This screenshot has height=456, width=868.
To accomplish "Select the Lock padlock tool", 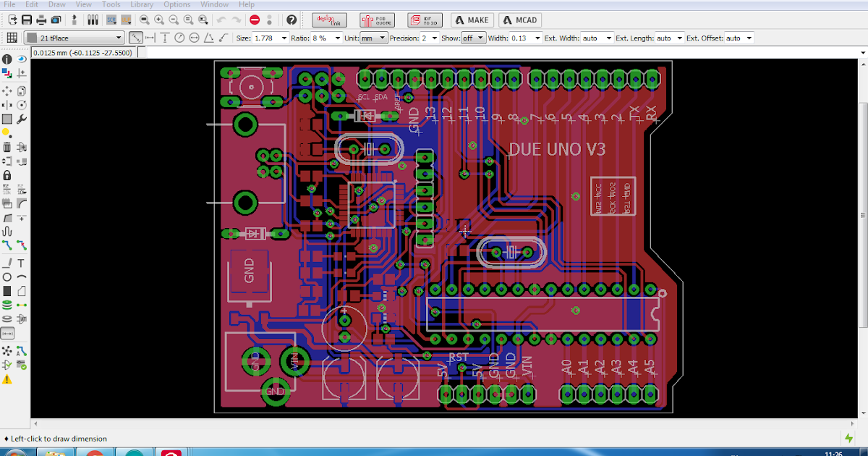I will click(7, 174).
